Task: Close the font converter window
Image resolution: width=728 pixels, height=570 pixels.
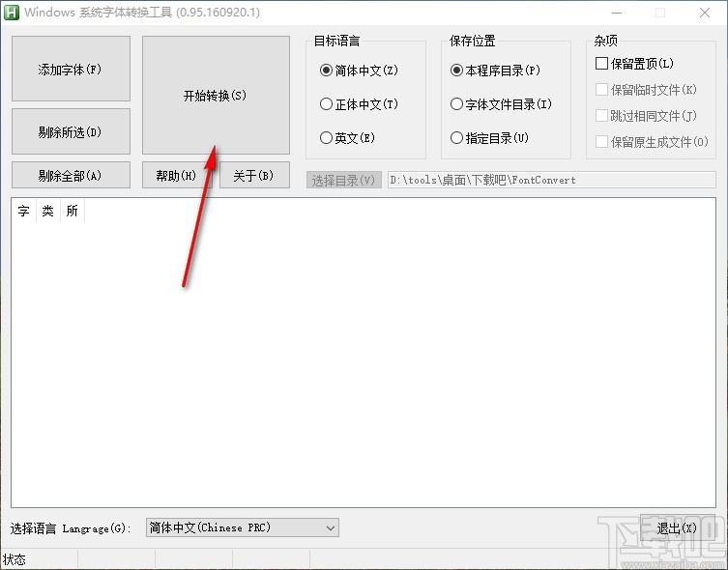Action: pyautogui.click(x=705, y=13)
